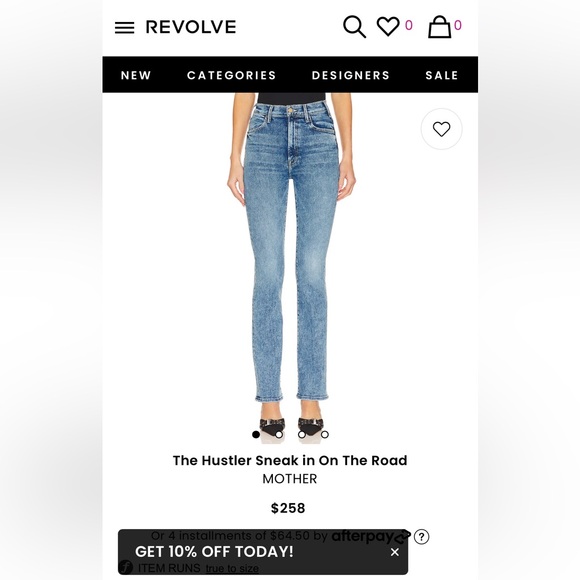Screen dimensions: 580x580
Task: Click the wishlist count number
Action: pos(409,25)
